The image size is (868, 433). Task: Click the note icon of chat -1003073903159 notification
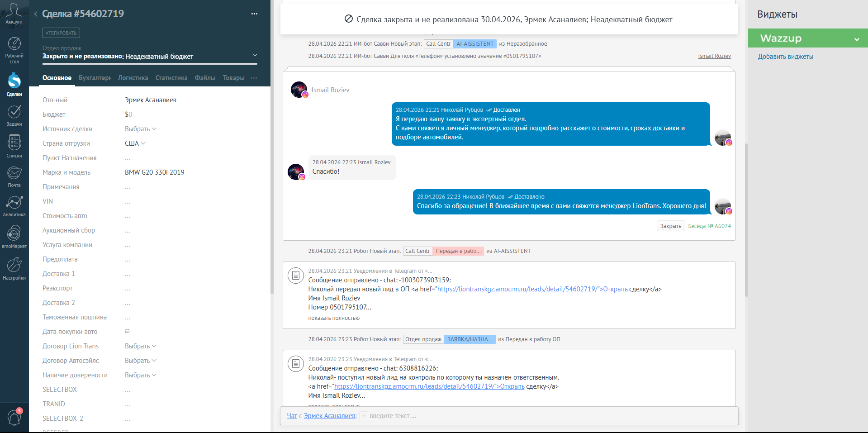296,275
